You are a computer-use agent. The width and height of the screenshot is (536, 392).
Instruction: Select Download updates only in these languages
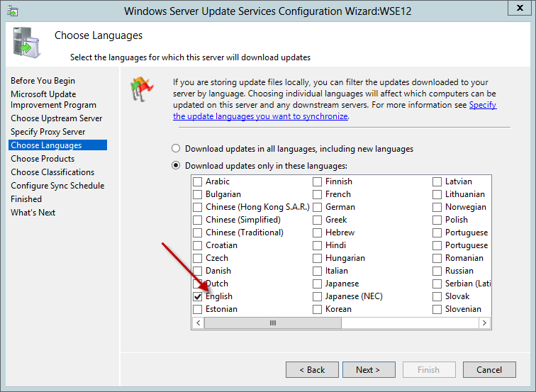(x=176, y=166)
